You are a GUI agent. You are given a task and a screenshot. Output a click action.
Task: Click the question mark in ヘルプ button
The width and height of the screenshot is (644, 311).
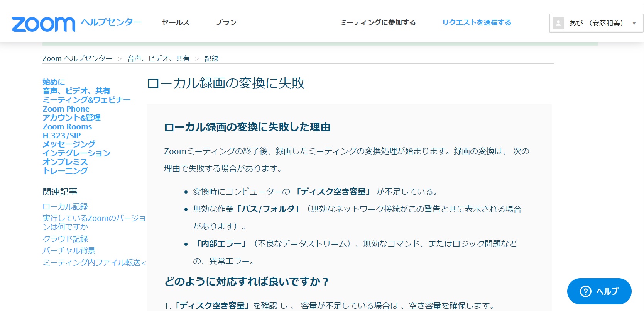click(585, 291)
